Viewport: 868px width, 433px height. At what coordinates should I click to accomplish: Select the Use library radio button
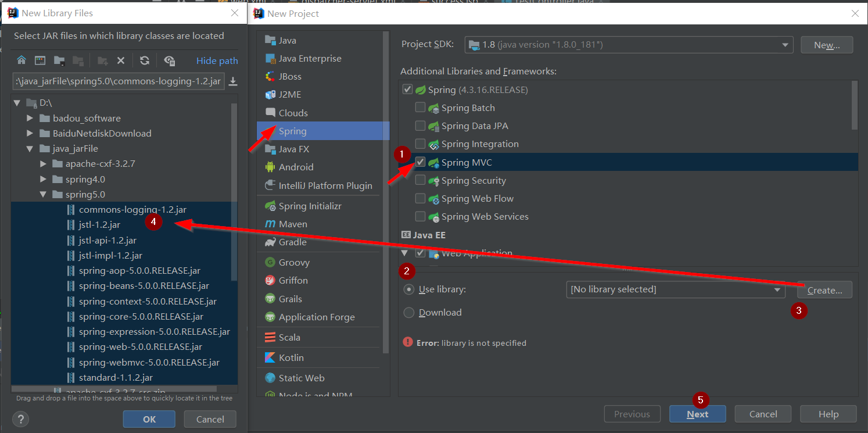point(409,289)
